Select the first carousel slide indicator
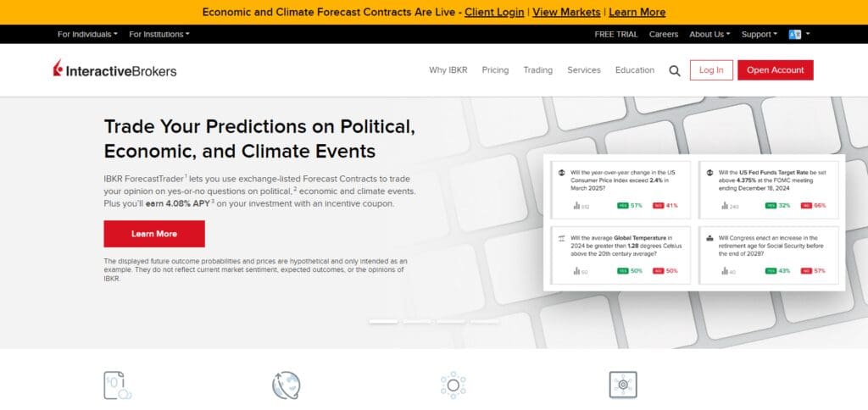 (x=383, y=321)
